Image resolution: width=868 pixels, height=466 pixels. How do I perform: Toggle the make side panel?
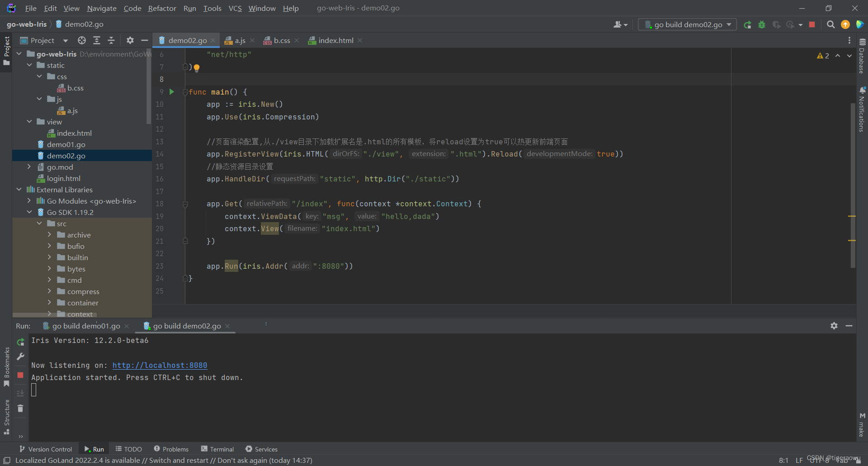pyautogui.click(x=862, y=425)
